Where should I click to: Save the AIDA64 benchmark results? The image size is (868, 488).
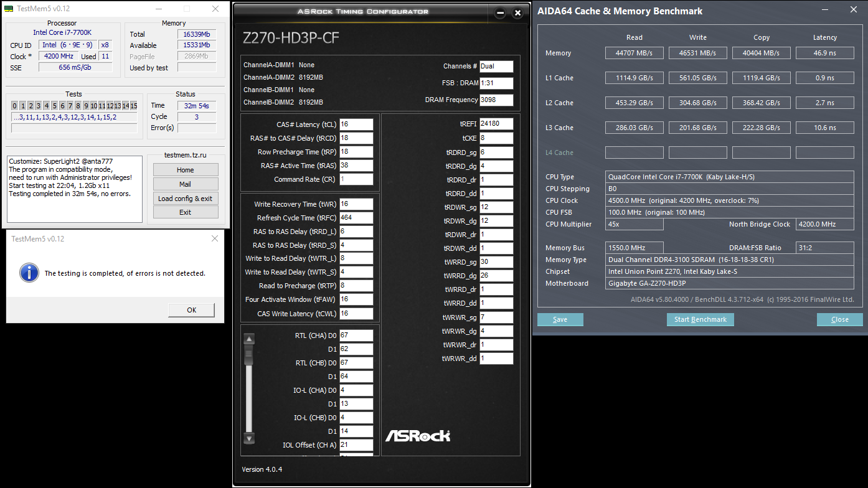click(560, 319)
